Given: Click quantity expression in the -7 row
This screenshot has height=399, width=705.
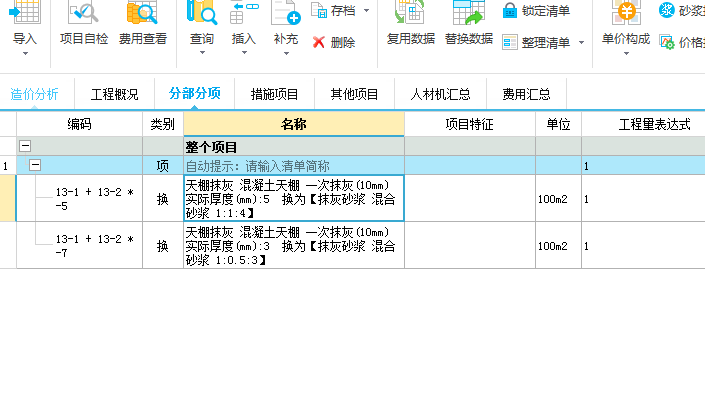Looking at the screenshot, I should [643, 246].
